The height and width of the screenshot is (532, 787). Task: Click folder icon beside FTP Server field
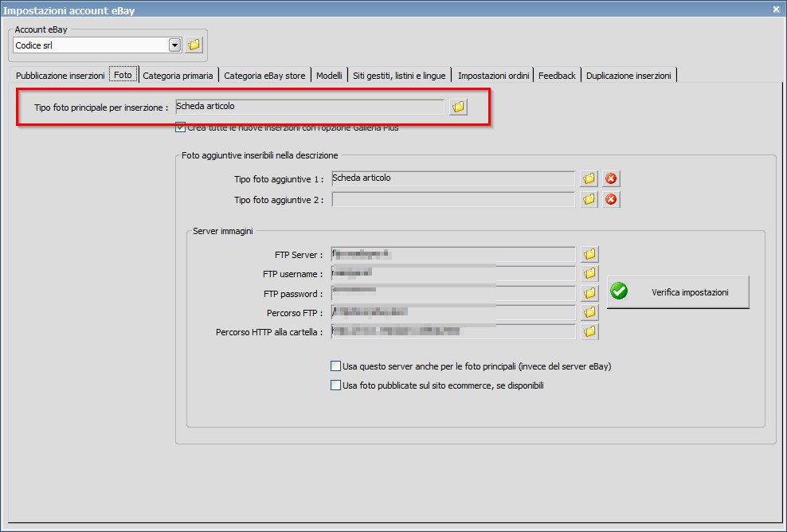[x=589, y=255]
